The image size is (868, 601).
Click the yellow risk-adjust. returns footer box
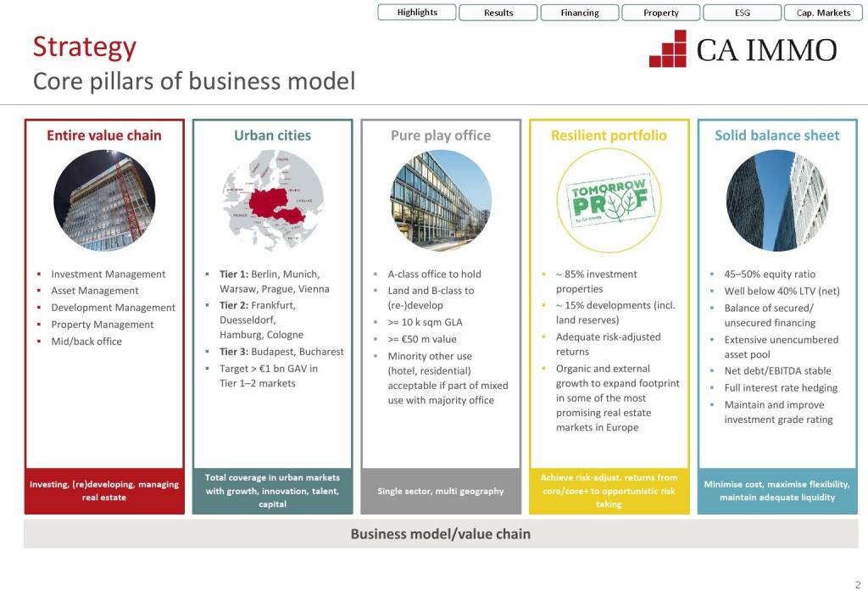(609, 491)
